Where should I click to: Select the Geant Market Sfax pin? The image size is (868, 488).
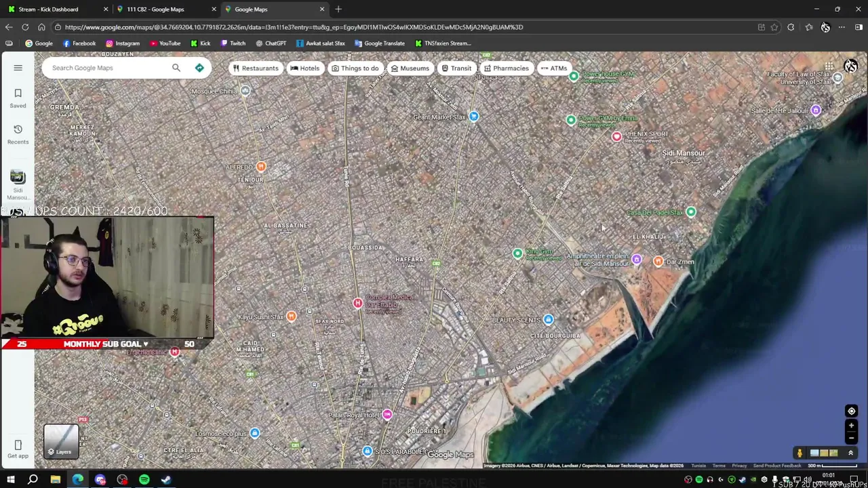[x=474, y=117]
